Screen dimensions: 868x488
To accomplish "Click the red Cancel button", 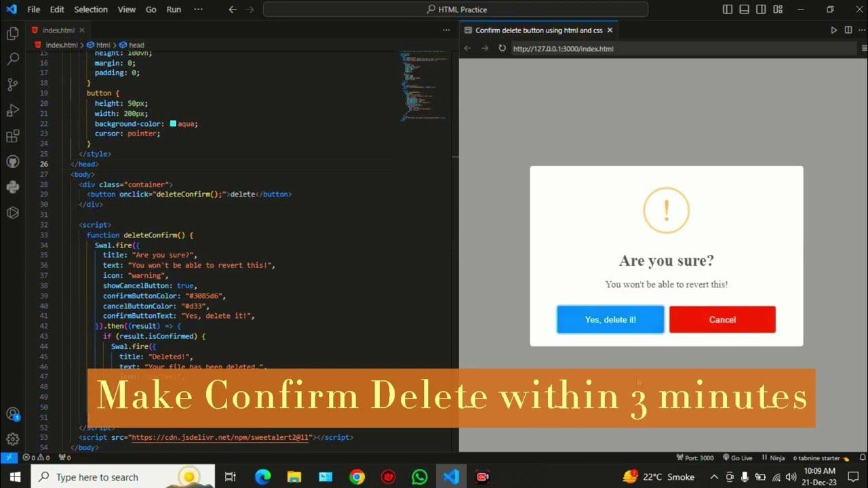I will click(722, 319).
